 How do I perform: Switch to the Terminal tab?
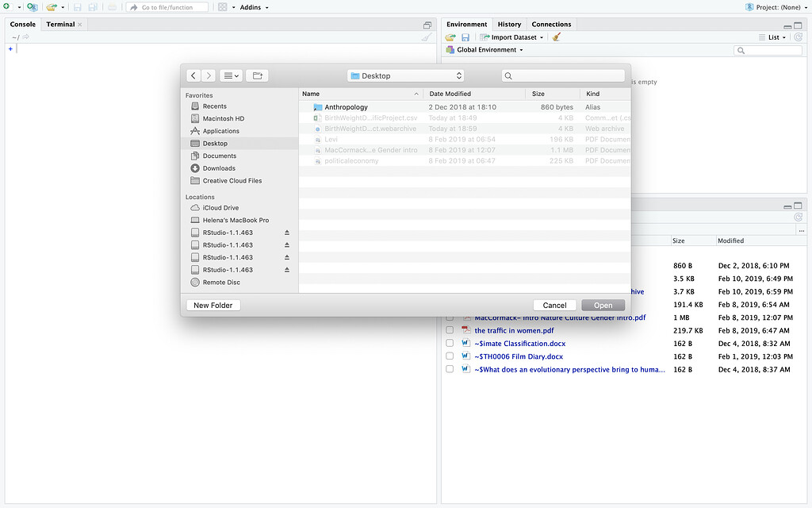60,24
